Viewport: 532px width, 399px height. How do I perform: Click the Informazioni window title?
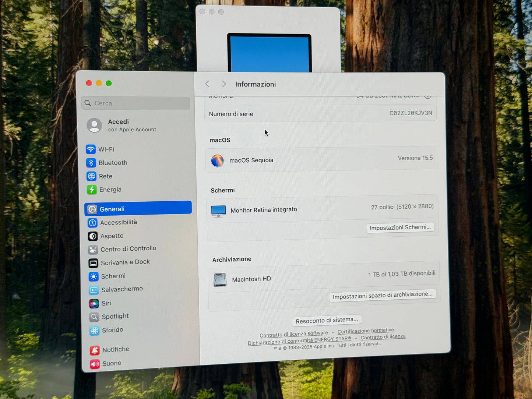[x=256, y=84]
